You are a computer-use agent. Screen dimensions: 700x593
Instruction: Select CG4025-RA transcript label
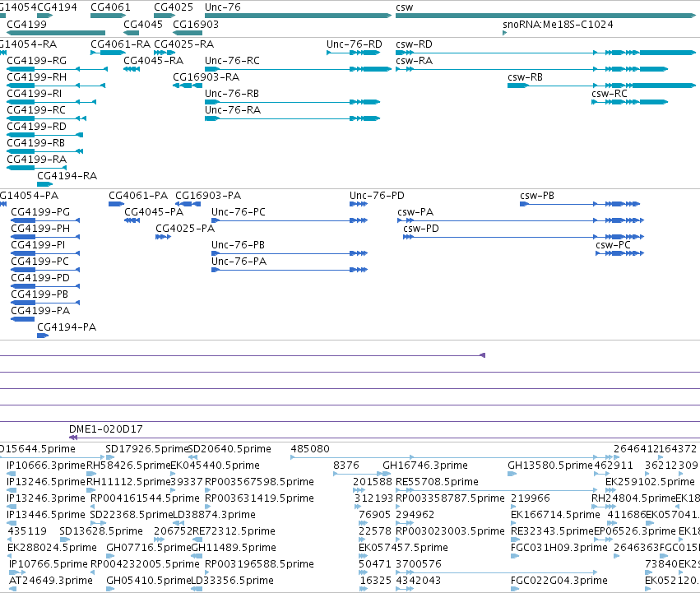(184, 44)
